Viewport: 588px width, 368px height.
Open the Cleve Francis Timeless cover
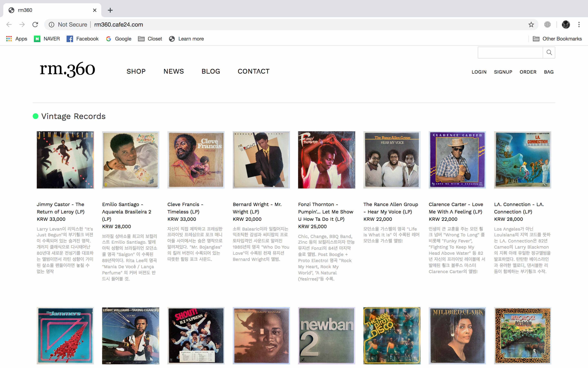pyautogui.click(x=196, y=160)
